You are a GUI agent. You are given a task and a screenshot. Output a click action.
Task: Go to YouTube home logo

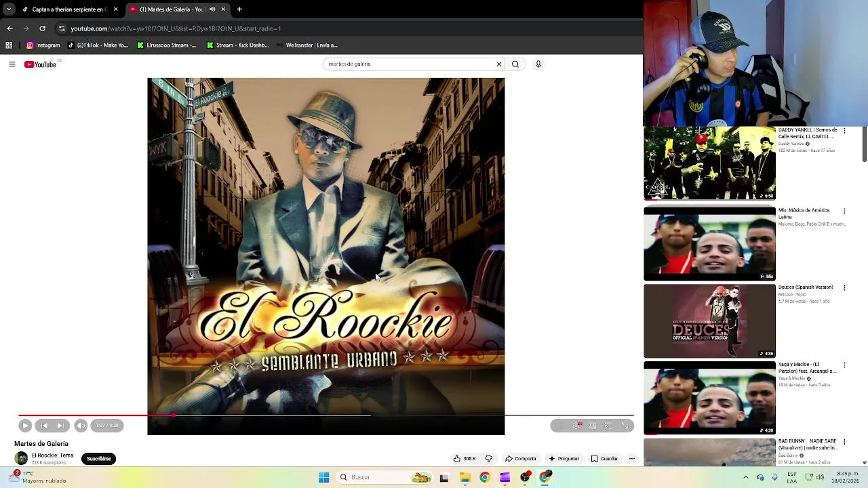(41, 64)
